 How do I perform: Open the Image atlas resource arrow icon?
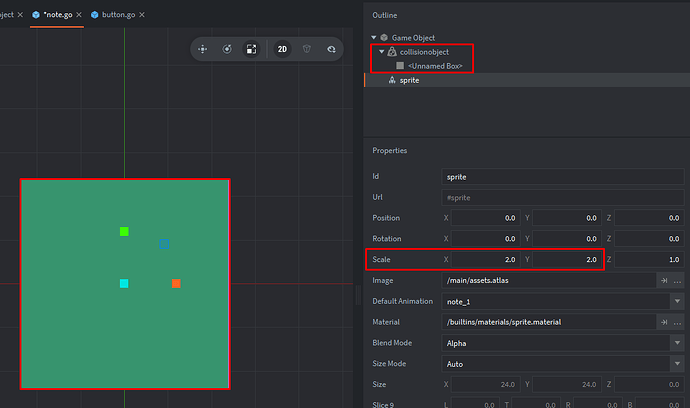click(x=663, y=281)
